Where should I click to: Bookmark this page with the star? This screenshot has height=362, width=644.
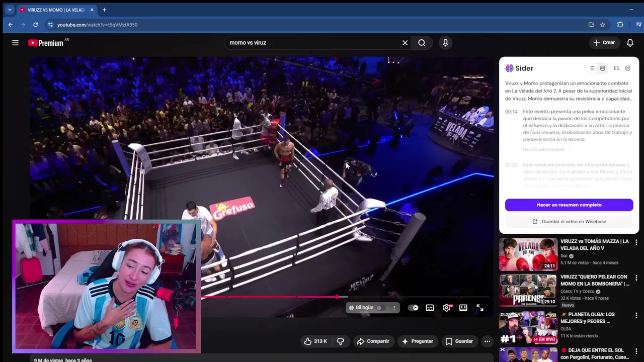coord(602,25)
